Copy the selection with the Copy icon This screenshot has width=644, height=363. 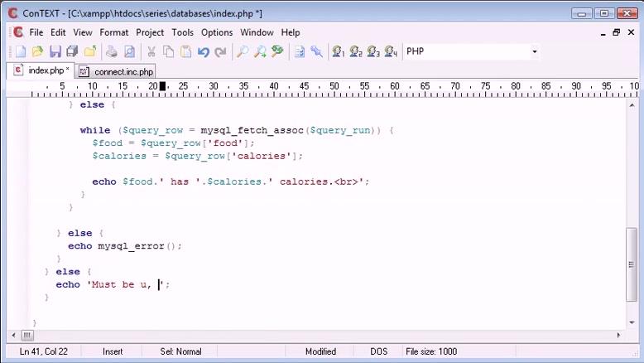click(x=168, y=51)
